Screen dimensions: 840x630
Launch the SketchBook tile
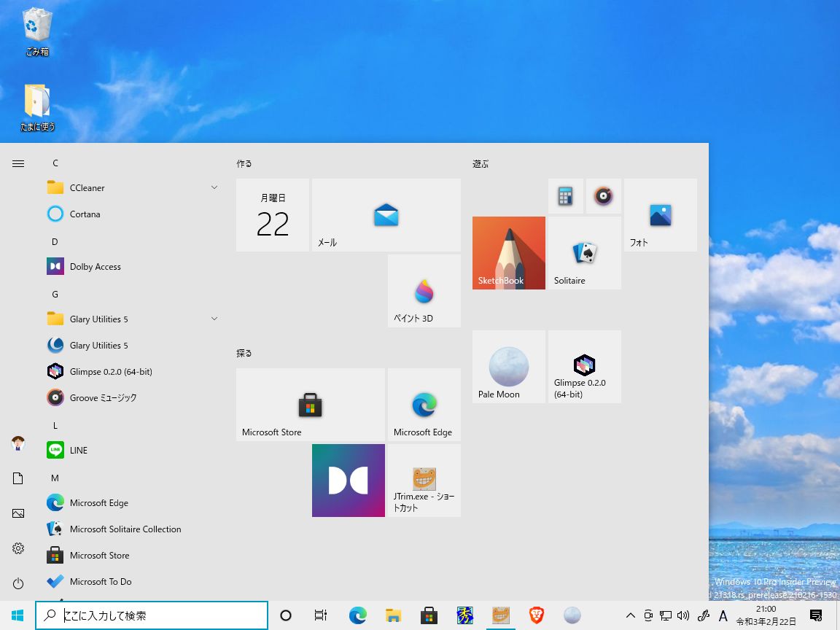(x=509, y=253)
